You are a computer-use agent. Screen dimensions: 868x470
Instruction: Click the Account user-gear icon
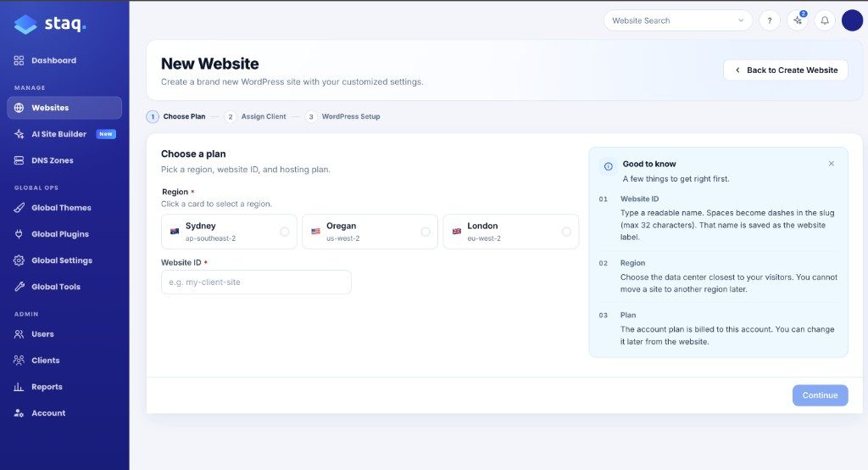[x=19, y=413]
